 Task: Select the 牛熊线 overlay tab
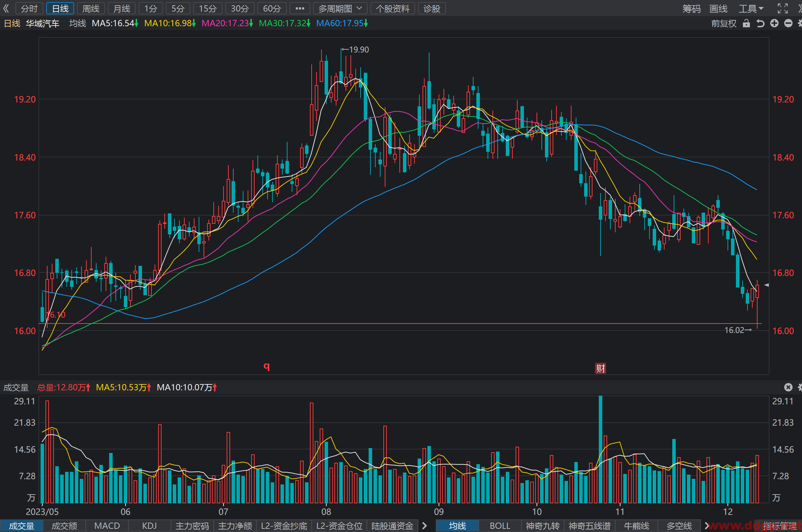[637, 526]
